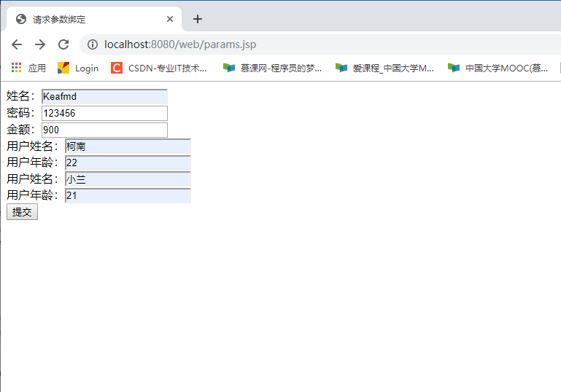Click the 用户年龄 field containing 21
The height and width of the screenshot is (392, 561).
point(128,195)
